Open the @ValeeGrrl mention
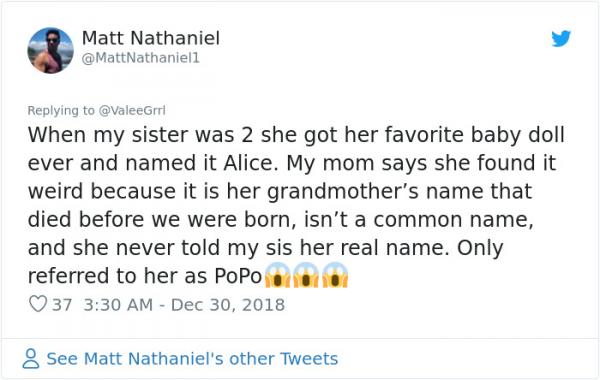600x380 pixels. pyautogui.click(x=132, y=110)
